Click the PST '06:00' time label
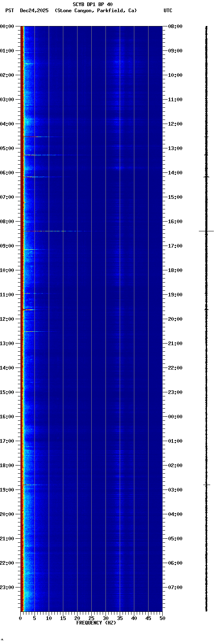The width and height of the screenshot is (224, 644). 7,173
